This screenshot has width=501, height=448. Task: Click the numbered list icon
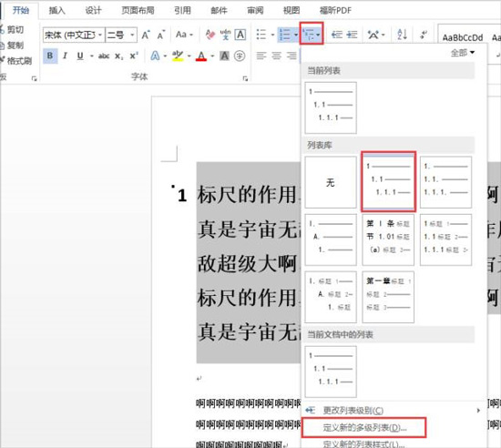point(285,35)
